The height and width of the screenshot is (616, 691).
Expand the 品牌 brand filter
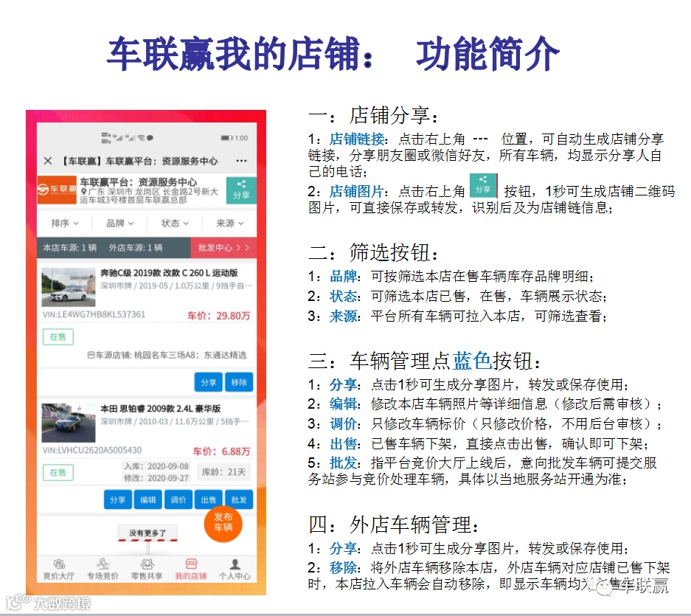(119, 223)
